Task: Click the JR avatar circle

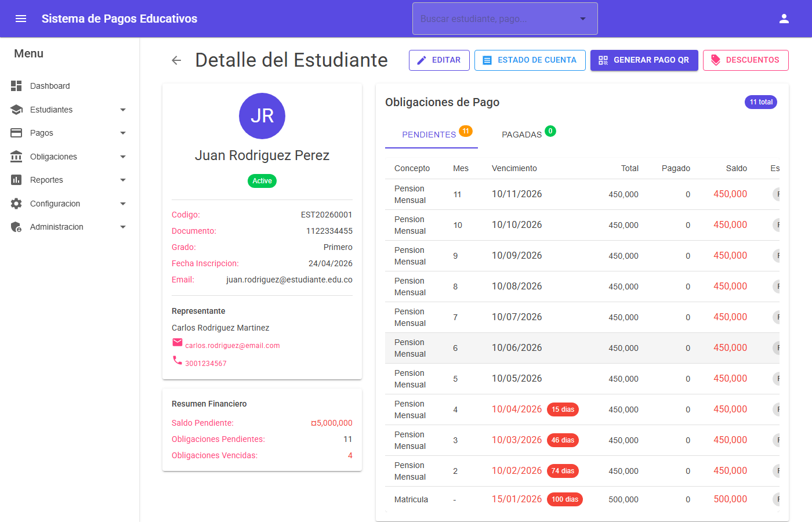Action: point(262,116)
